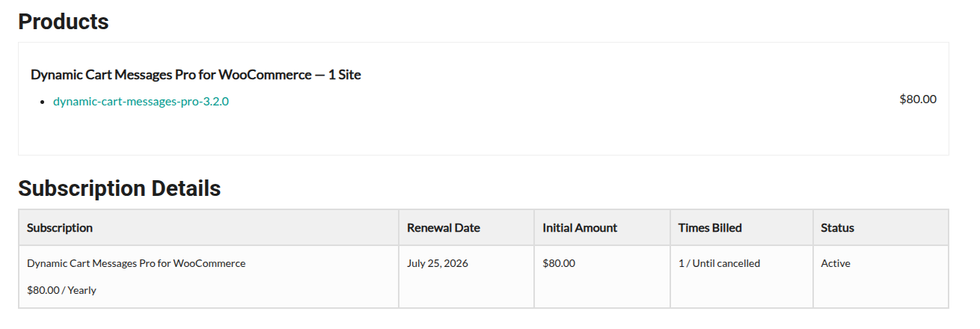The width and height of the screenshot is (980, 329).
Task: Select the Renewal Date column header
Action: click(444, 228)
